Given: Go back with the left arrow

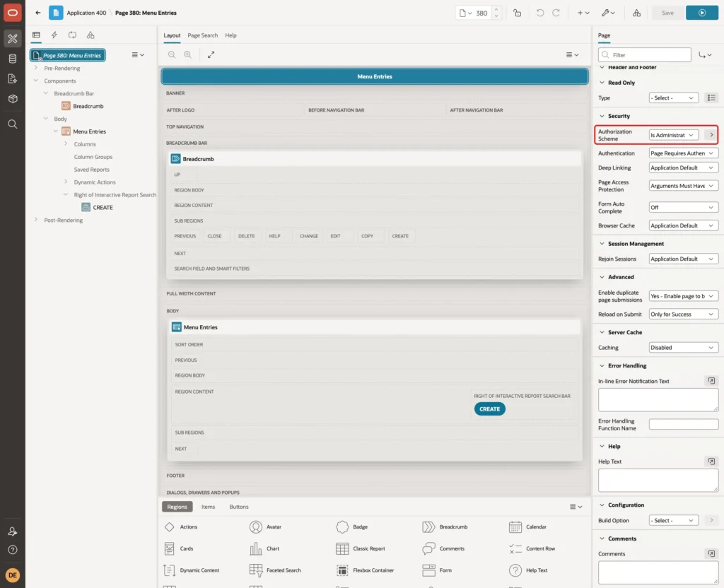Looking at the screenshot, I should tap(38, 13).
